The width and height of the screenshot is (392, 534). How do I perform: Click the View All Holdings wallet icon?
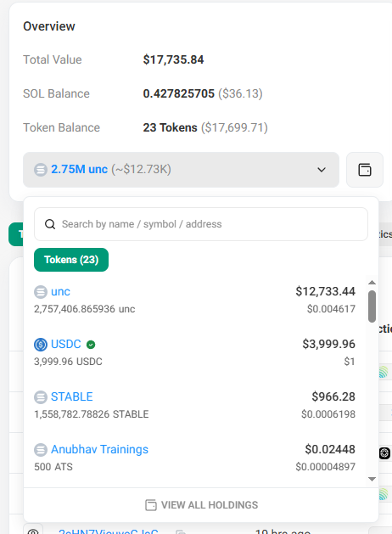point(151,505)
